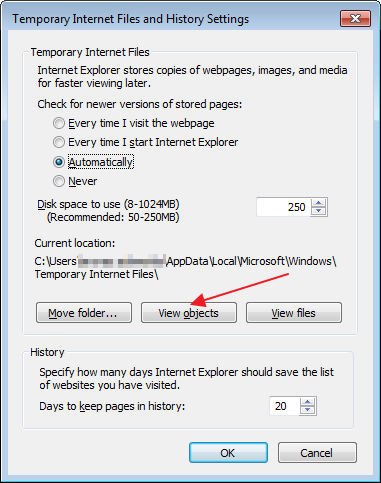Close the dialog using the red X button
The image size is (381, 483).
[x=355, y=19]
